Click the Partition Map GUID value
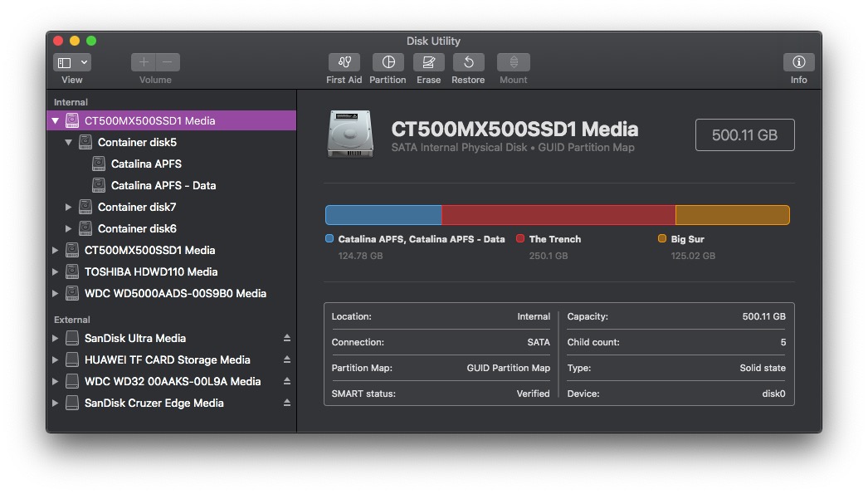 pos(508,369)
